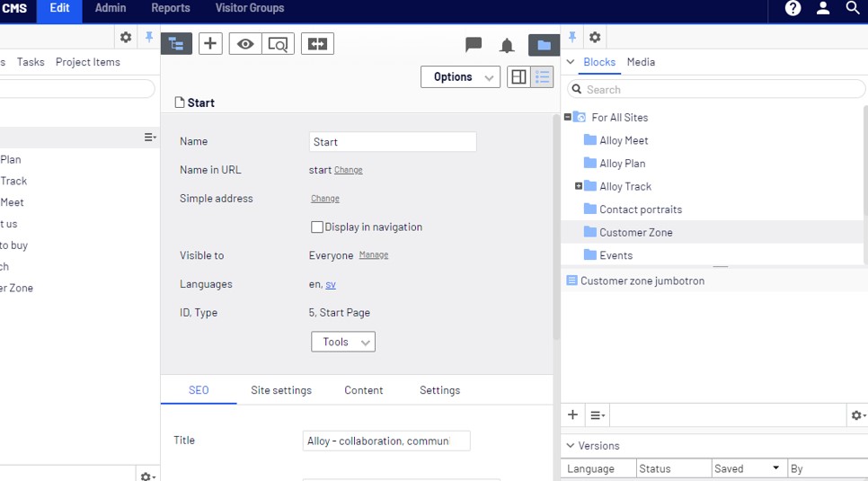Click the compare versions icon
This screenshot has width=868, height=481.
pos(317,44)
